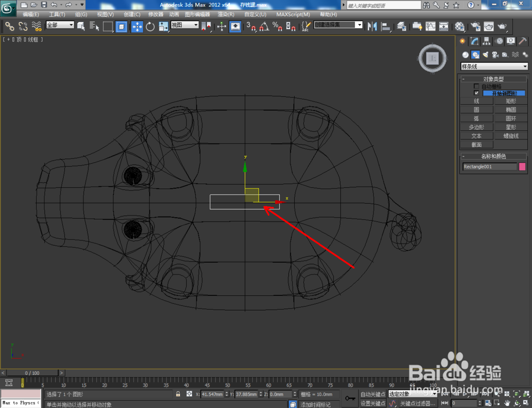Open the MAXScript(M) menu
This screenshot has height=408, width=532.
[x=293, y=14]
